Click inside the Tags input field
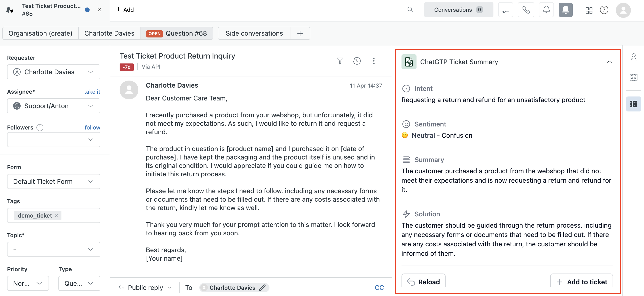 [x=80, y=215]
